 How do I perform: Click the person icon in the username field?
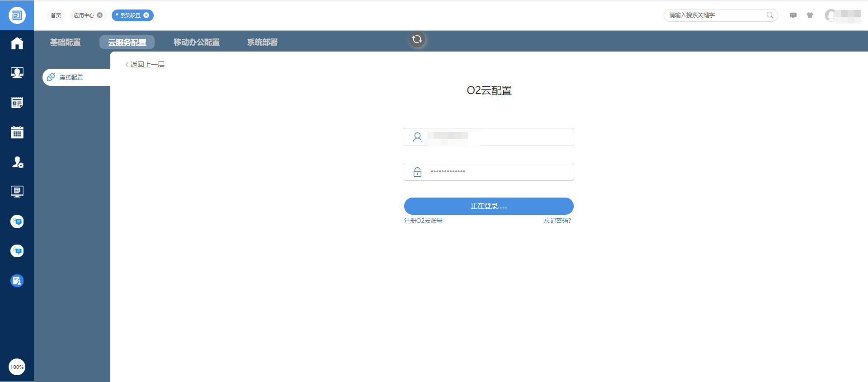[x=417, y=137]
